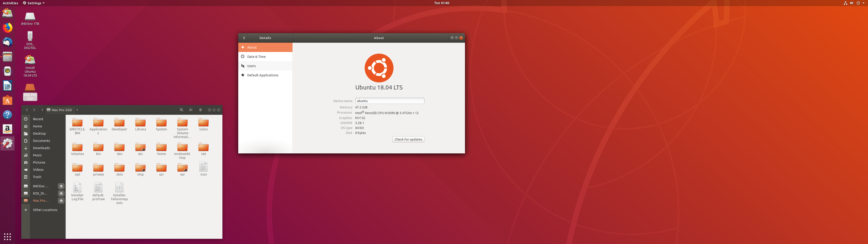Select the default.profraw file
This screenshot has height=244, width=868.
pos(98,191)
